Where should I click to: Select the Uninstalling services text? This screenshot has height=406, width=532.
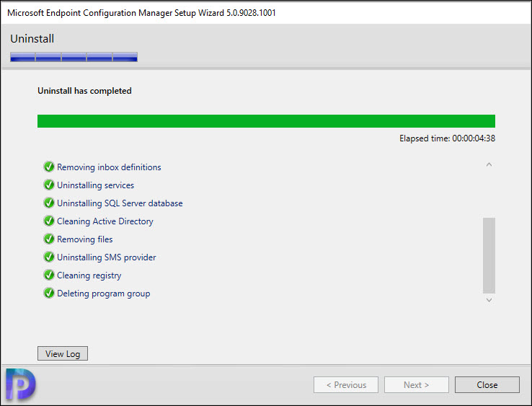tap(95, 185)
